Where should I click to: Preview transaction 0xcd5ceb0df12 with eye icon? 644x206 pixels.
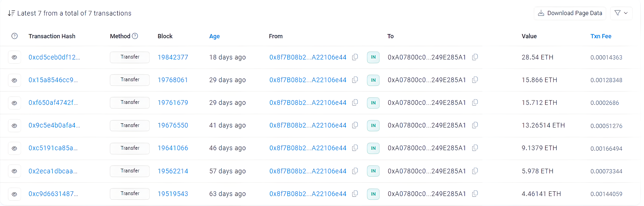tap(14, 57)
